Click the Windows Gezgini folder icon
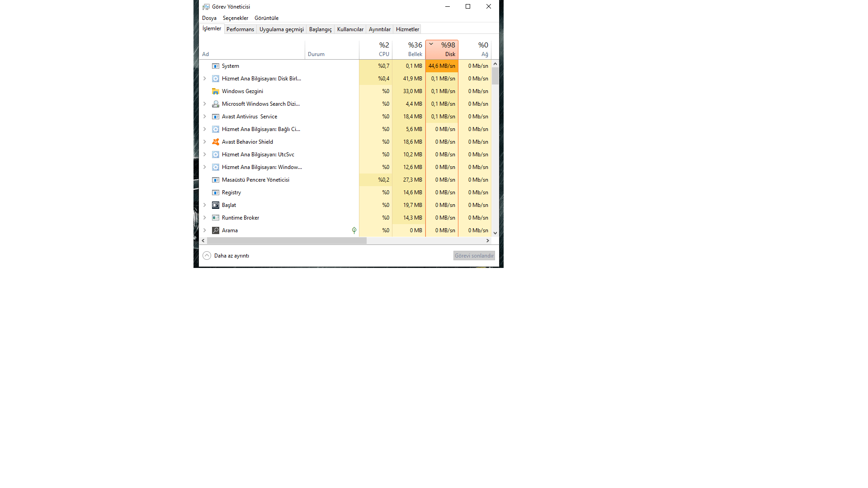 216,91
